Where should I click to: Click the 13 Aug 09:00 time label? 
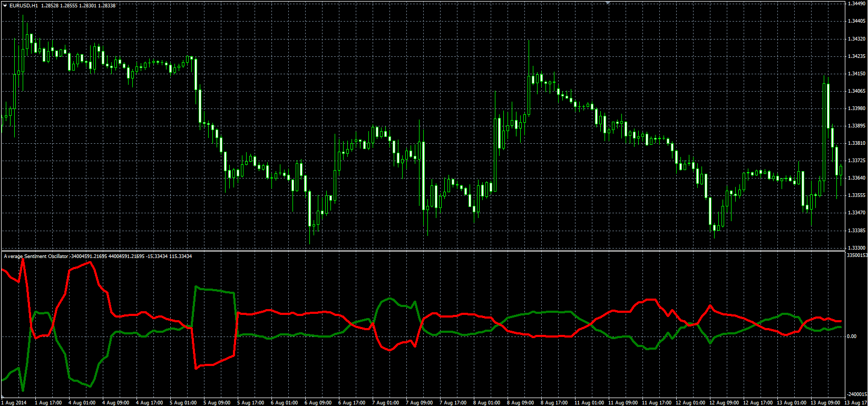(825, 403)
